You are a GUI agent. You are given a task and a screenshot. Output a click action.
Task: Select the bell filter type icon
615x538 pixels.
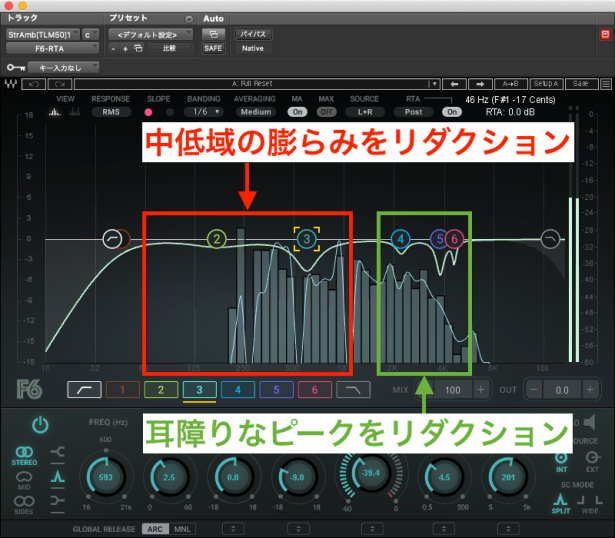pos(58,476)
